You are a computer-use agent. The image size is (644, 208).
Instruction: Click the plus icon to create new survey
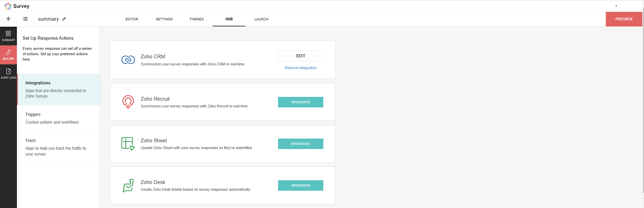point(8,19)
